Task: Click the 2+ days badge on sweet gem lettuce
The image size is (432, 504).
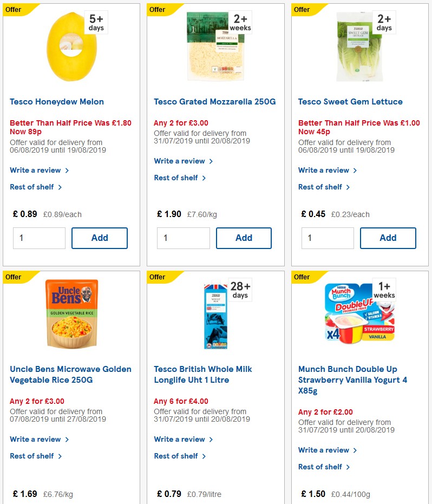Action: click(384, 22)
